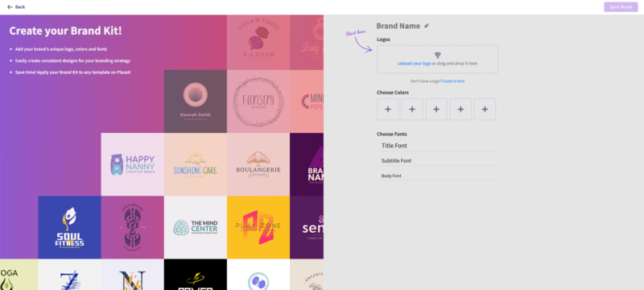Screen dimensions: 644x290
Task: Open the Title Font selector
Action: [x=437, y=146]
